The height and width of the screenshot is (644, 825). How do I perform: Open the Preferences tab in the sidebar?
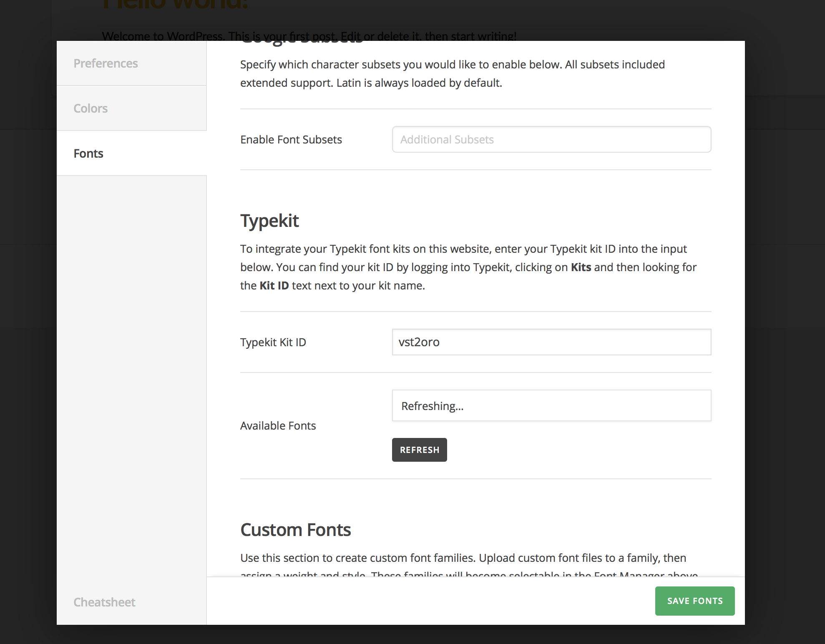pyautogui.click(x=131, y=63)
